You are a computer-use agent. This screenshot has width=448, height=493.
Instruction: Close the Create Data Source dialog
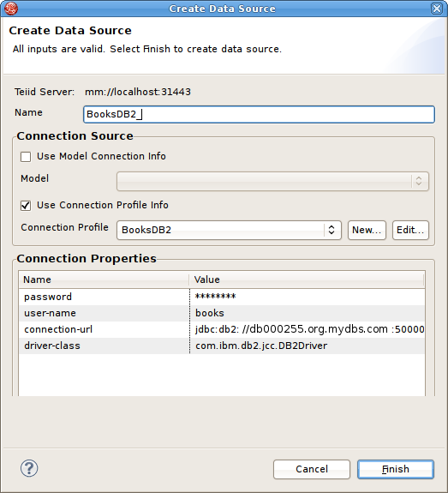[x=437, y=9]
